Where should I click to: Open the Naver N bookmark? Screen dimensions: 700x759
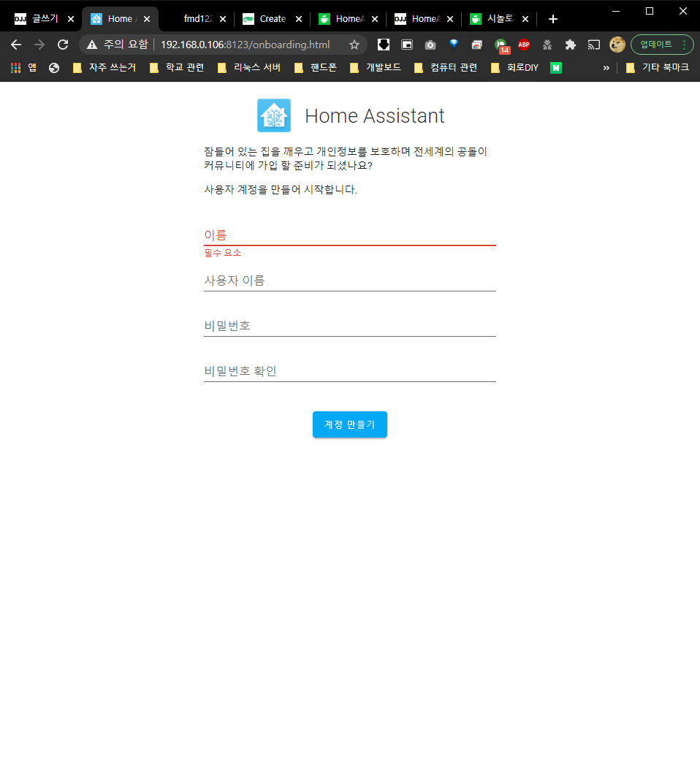pos(556,68)
